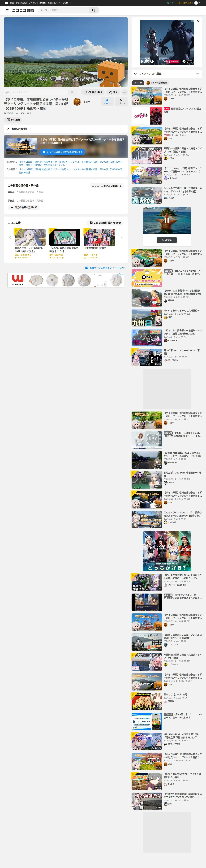Click the もっと見る button on the ad
206x868 pixels.
point(167,240)
